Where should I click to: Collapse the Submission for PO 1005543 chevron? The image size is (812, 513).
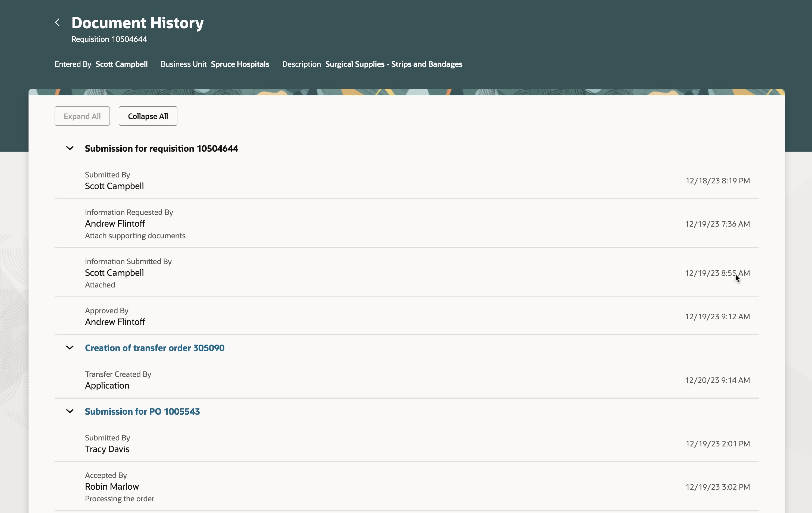pos(70,411)
